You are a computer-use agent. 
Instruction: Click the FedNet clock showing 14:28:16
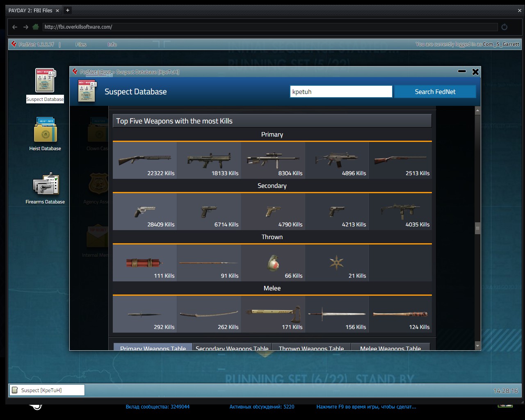506,391
